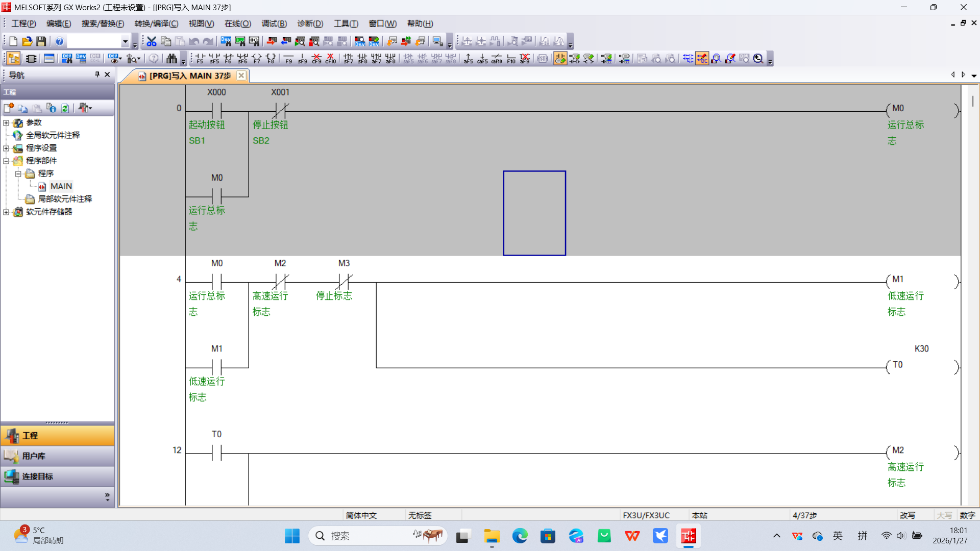Click the Cut scissors icon
The image size is (980, 551).
[x=152, y=41]
